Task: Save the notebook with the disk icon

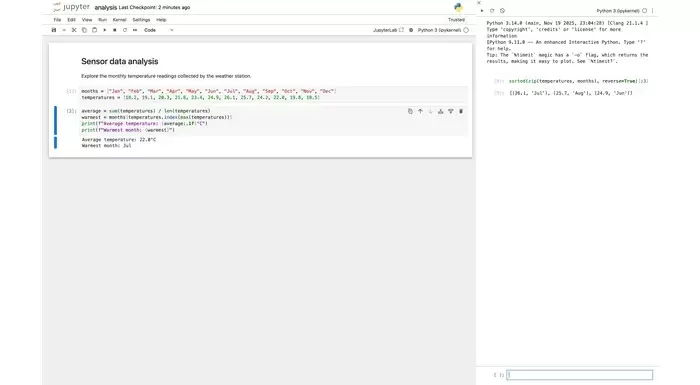Action: point(54,30)
